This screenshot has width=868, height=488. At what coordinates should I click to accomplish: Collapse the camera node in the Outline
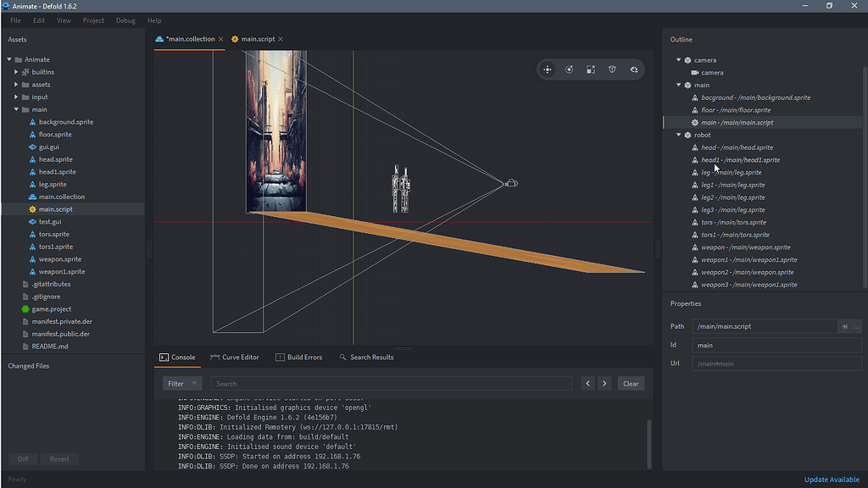677,59
